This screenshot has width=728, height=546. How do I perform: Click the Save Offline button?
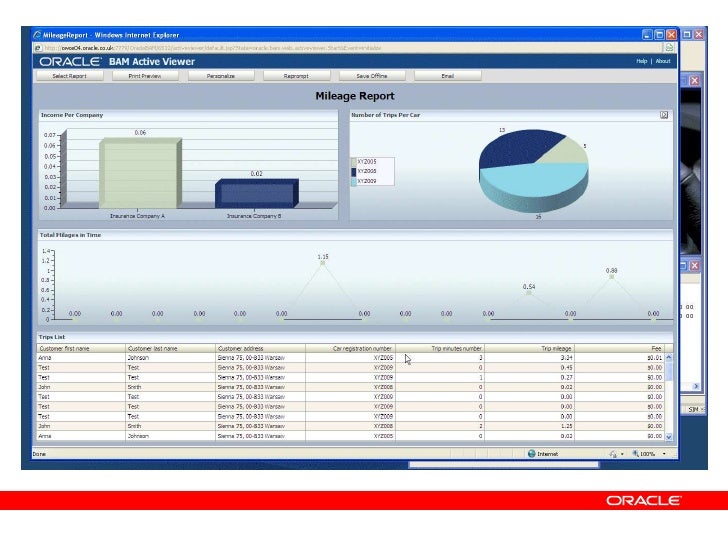[x=372, y=76]
